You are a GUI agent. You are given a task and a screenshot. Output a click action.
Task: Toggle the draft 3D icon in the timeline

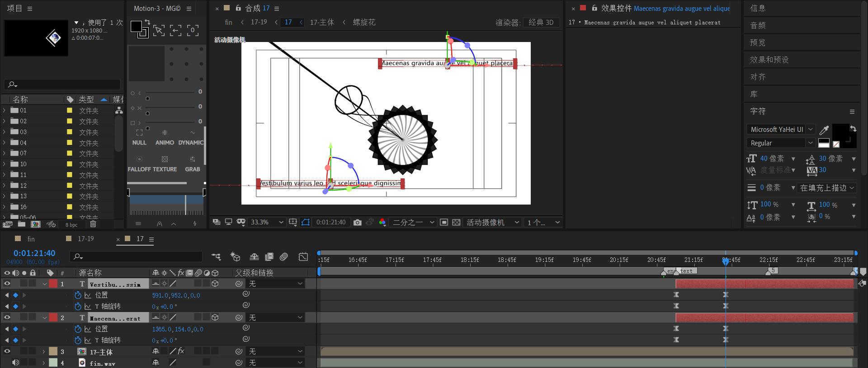(x=235, y=257)
